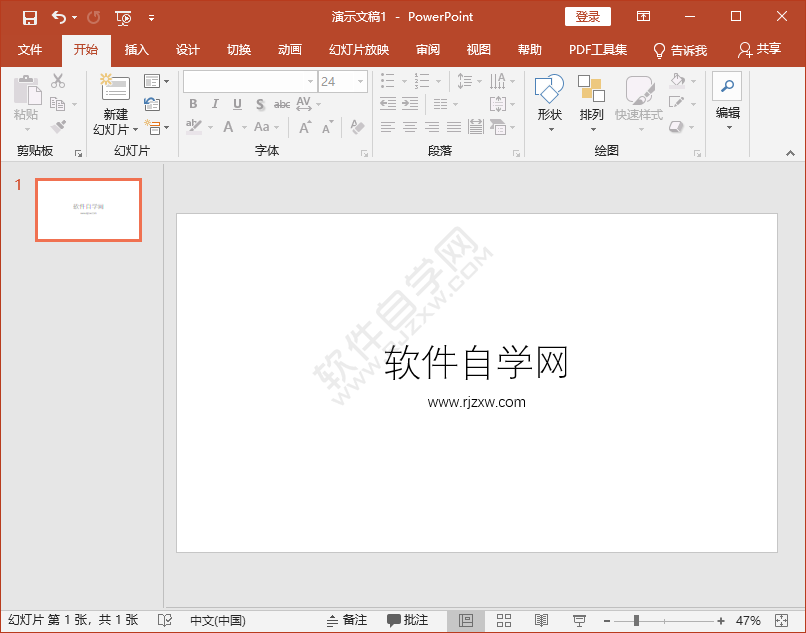Click the Share (共享) button

(759, 50)
